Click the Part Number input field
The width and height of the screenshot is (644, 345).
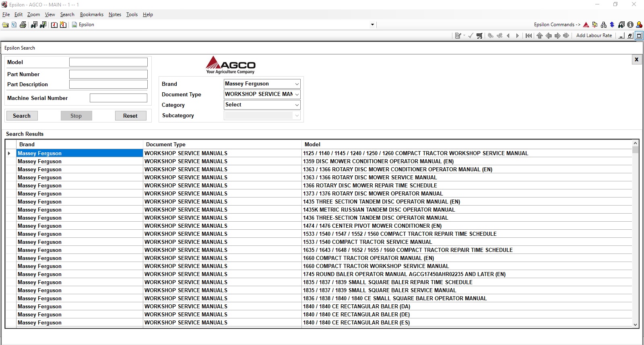point(108,74)
